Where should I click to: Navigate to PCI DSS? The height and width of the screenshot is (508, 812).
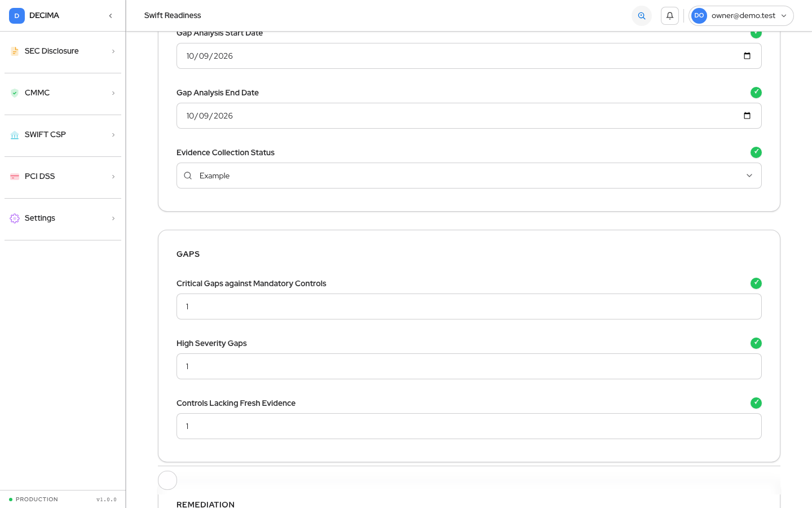(63, 177)
